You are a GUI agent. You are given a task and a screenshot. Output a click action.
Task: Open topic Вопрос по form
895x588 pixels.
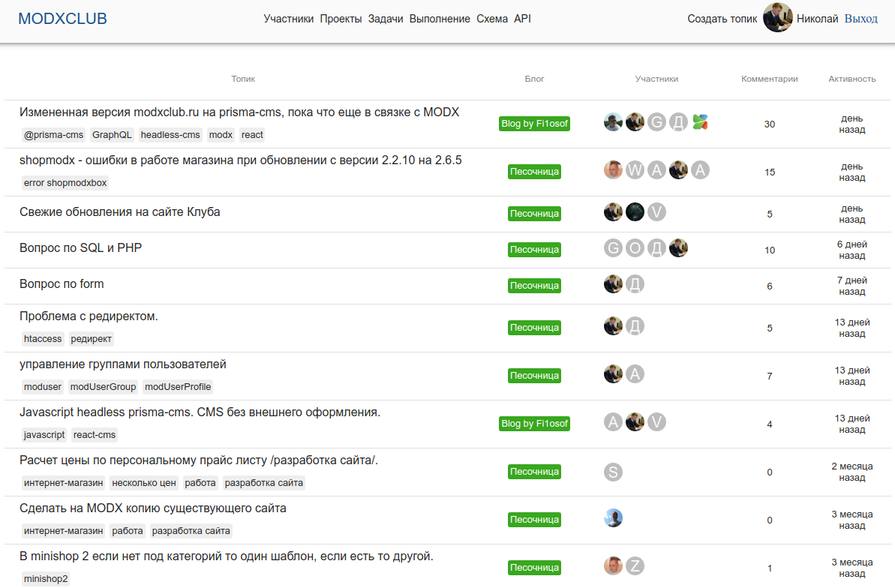click(x=62, y=283)
